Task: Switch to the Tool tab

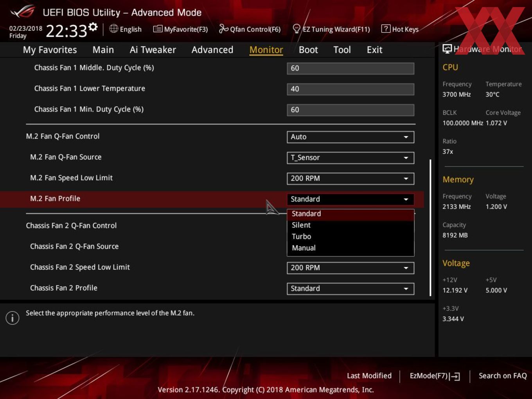Action: click(x=342, y=50)
